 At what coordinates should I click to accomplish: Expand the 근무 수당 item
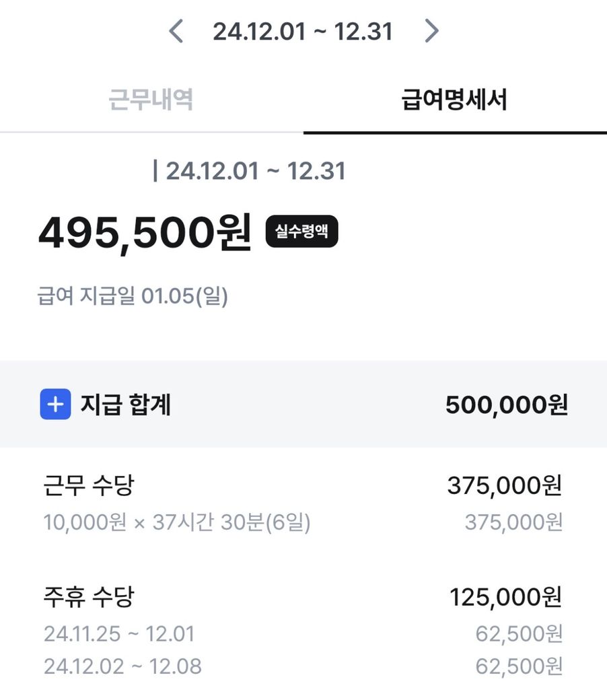pyautogui.click(x=88, y=485)
